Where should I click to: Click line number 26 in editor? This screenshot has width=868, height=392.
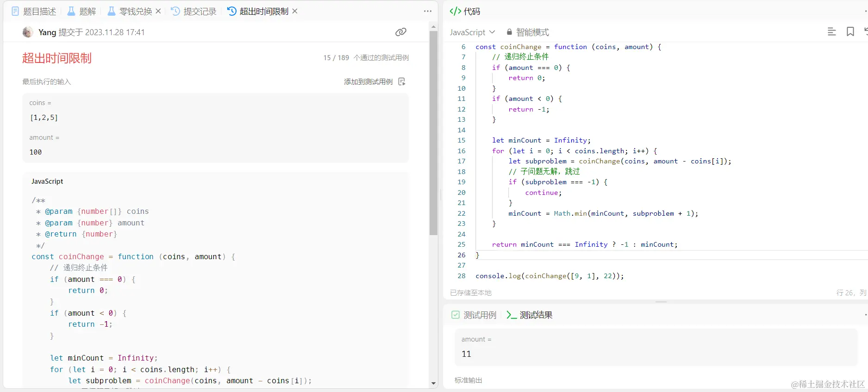[462, 255]
